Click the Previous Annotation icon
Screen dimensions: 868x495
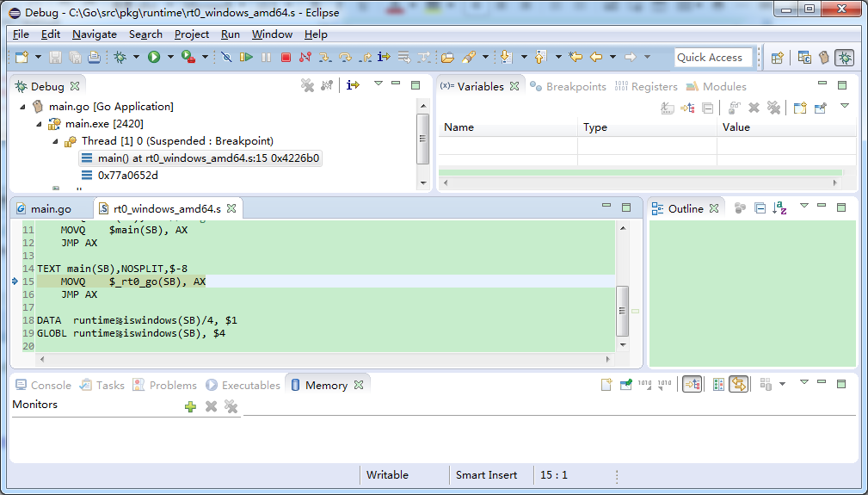coord(540,57)
